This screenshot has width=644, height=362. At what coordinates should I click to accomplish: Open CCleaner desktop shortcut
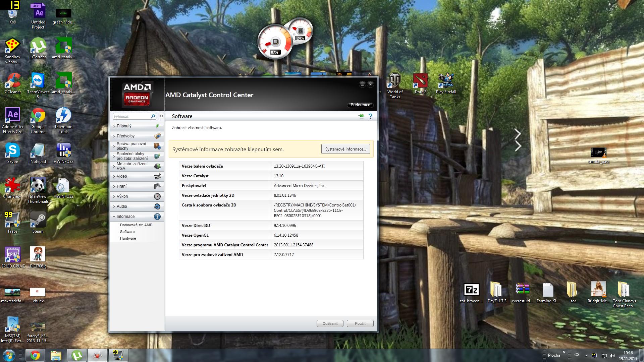(x=13, y=83)
